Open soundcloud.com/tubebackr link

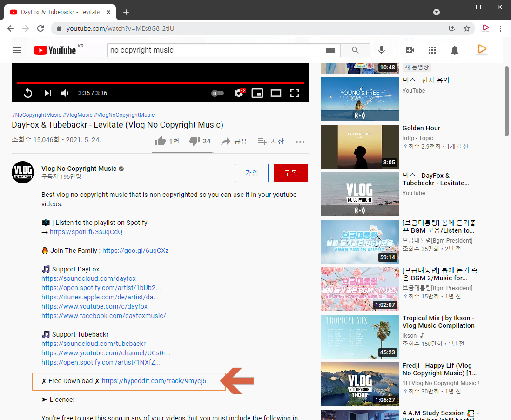click(94, 344)
